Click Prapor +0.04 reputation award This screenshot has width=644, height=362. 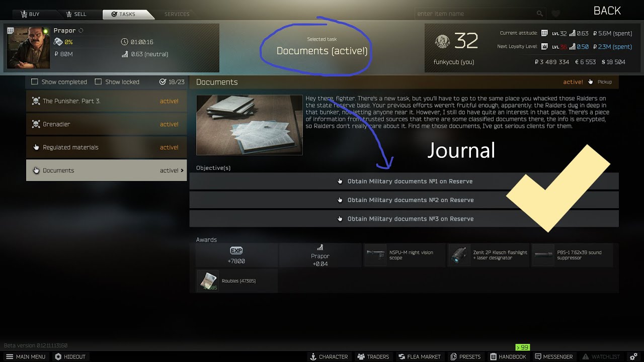click(320, 255)
